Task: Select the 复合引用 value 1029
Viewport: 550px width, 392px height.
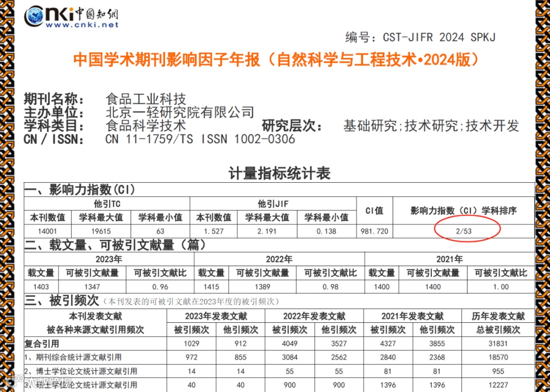Action: click(x=191, y=344)
